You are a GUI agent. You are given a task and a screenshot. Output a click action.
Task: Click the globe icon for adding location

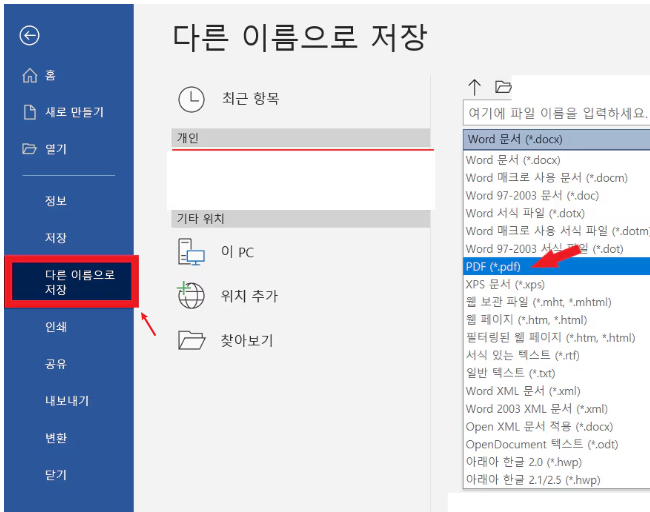(191, 295)
